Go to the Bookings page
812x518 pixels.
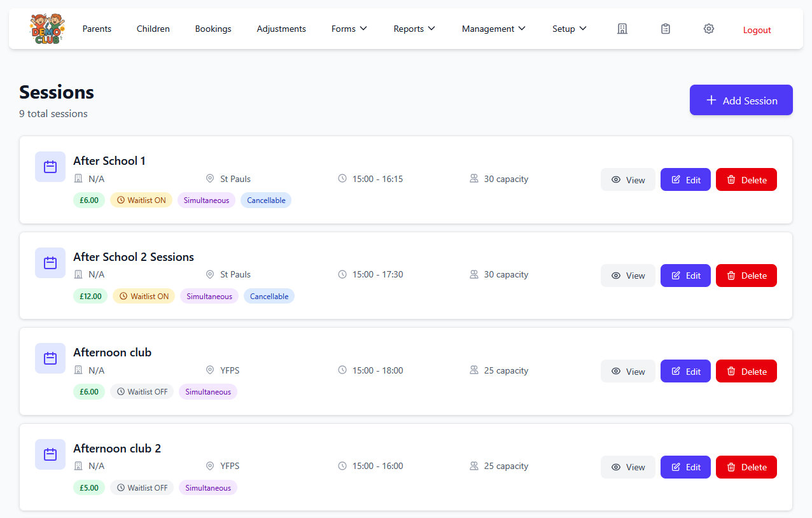point(213,29)
